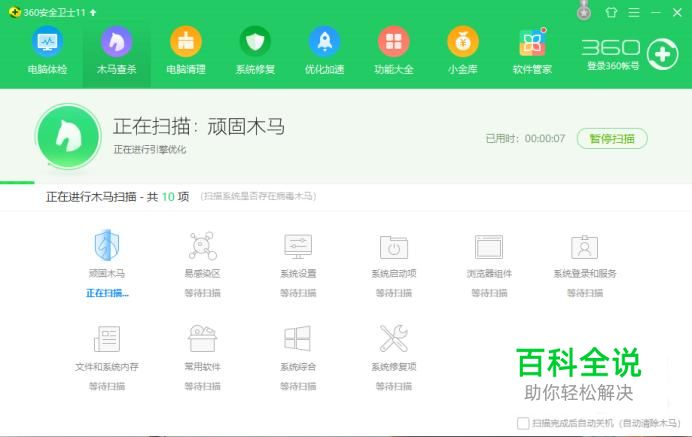Image resolution: width=692 pixels, height=437 pixels.
Task: Click the 系统设置 scan item icon
Action: point(298,246)
